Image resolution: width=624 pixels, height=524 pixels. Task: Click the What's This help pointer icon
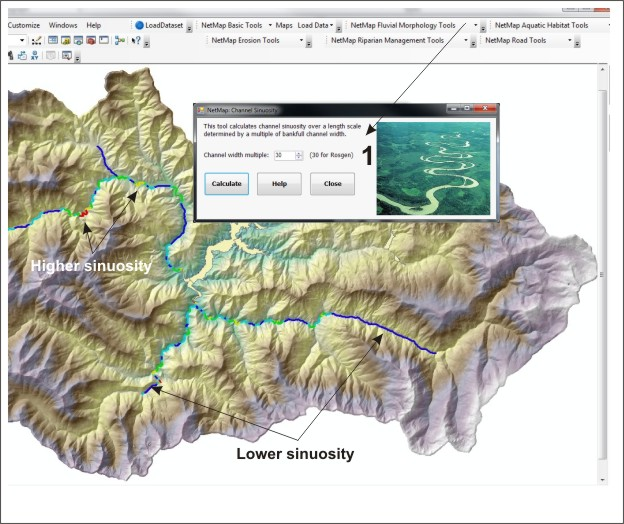[x=135, y=41]
